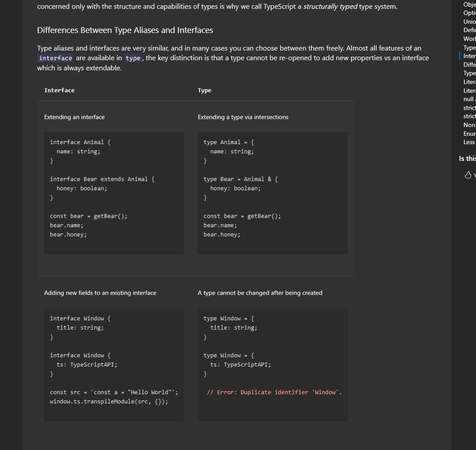Screen dimensions: 476x450
Task: Open the 'Enum' sidebar link
Action: click(x=469, y=134)
